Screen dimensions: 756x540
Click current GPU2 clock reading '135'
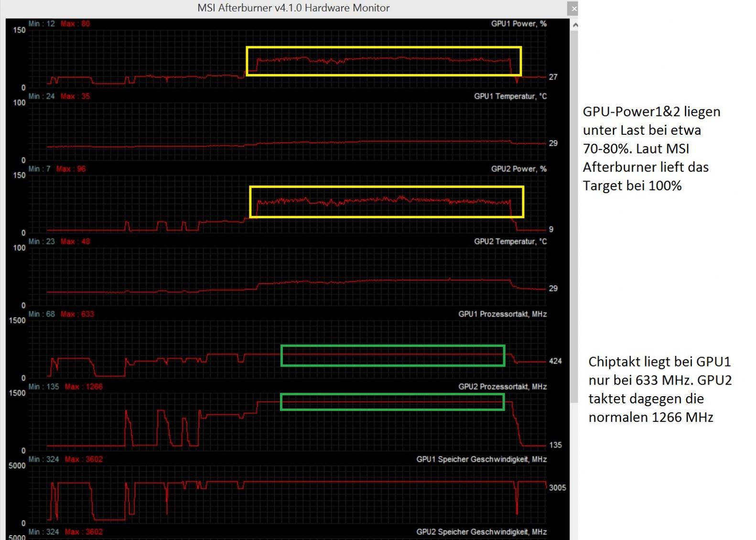(x=555, y=445)
